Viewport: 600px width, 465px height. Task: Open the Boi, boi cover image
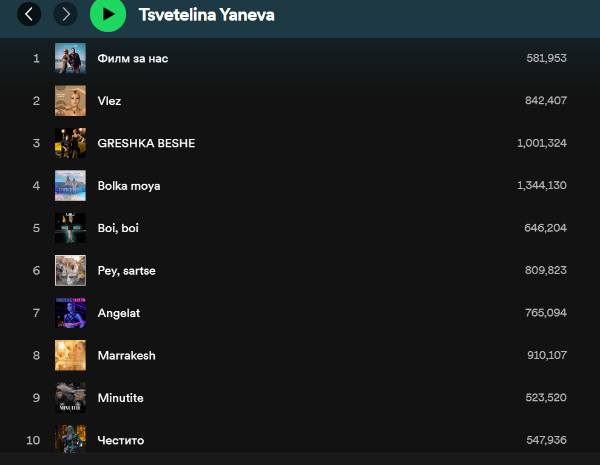click(70, 228)
